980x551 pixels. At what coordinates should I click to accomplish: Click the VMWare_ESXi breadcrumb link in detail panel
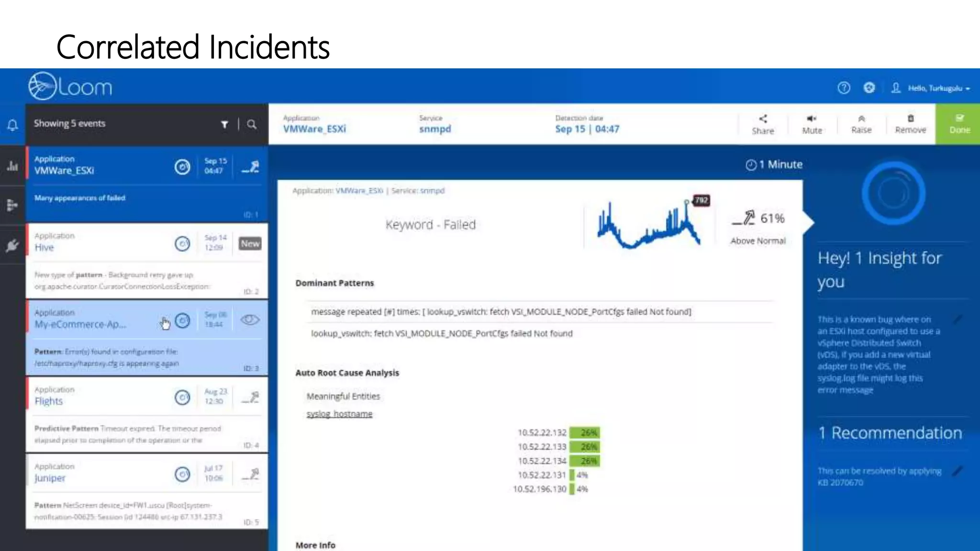point(359,191)
